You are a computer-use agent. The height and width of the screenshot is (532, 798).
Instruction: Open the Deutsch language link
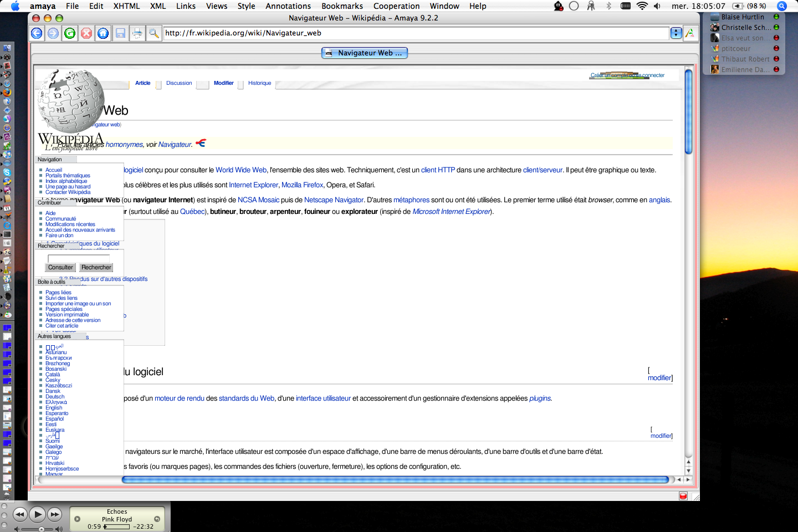tap(55, 397)
